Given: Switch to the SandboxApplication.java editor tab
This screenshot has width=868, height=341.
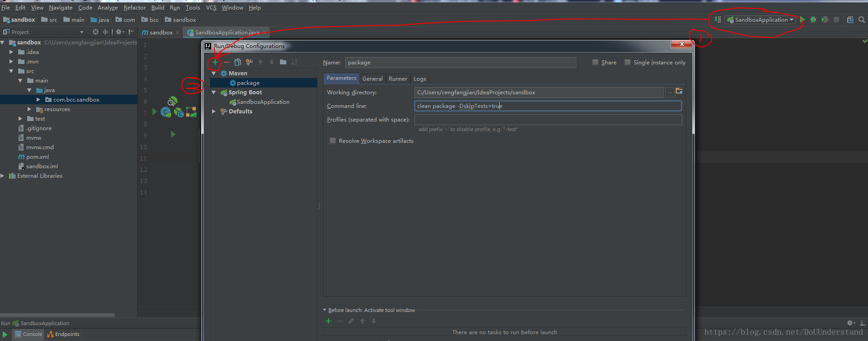Looking at the screenshot, I should 227,32.
